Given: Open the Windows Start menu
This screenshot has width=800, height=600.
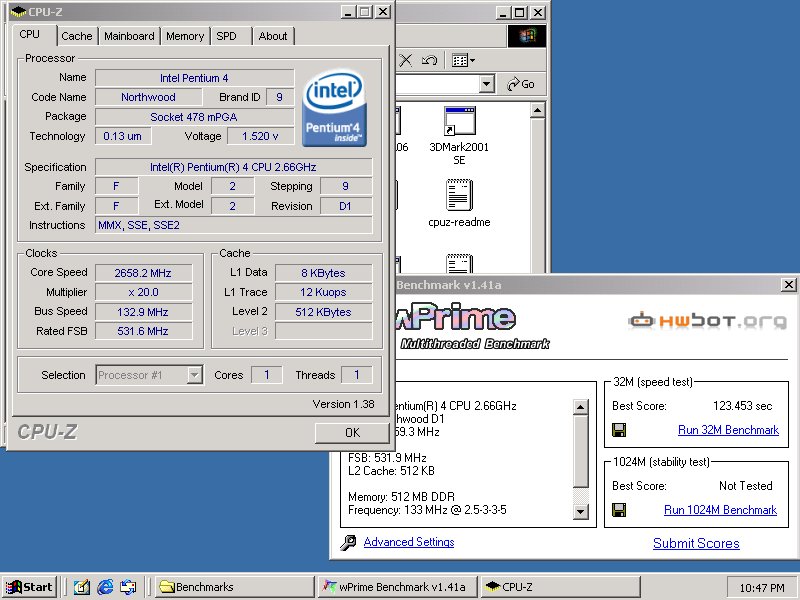Looking at the screenshot, I should (x=29, y=587).
